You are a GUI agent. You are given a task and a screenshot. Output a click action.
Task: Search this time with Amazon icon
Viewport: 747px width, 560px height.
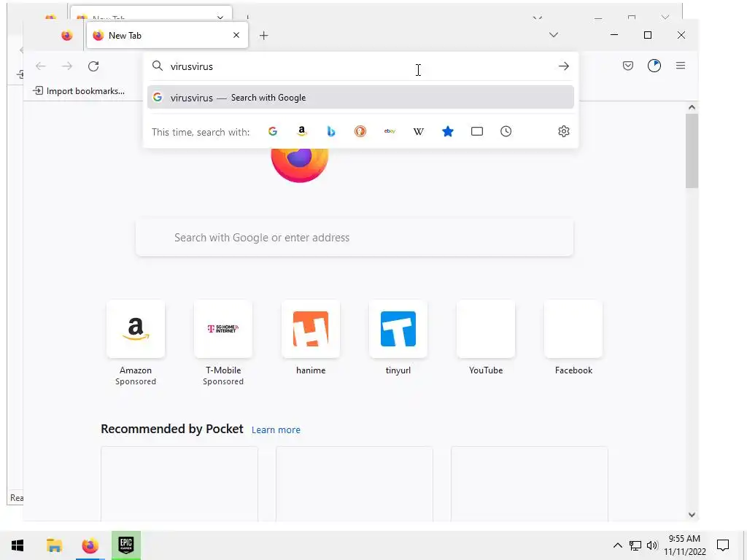click(x=301, y=131)
